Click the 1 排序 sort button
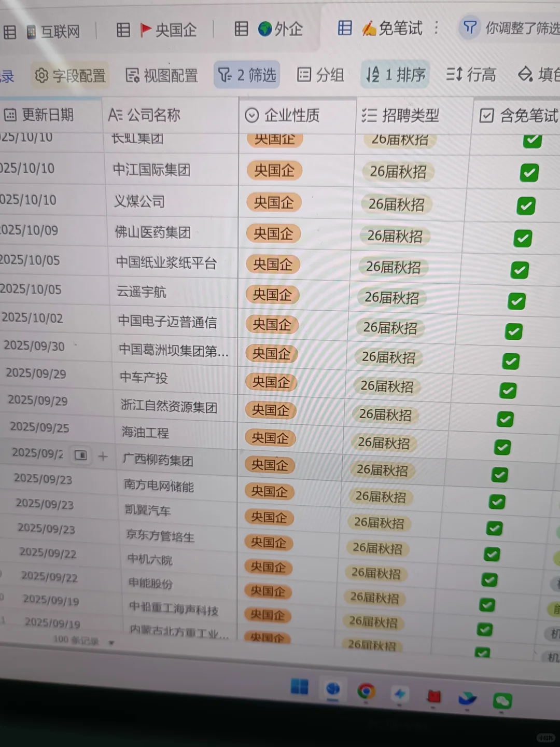 (396, 74)
